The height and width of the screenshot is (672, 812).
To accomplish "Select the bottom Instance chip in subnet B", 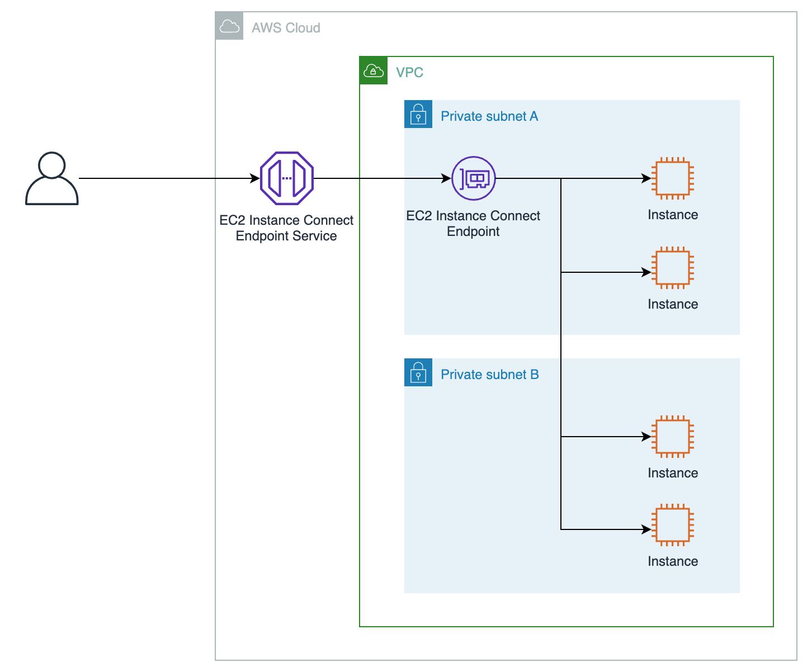I will (672, 526).
